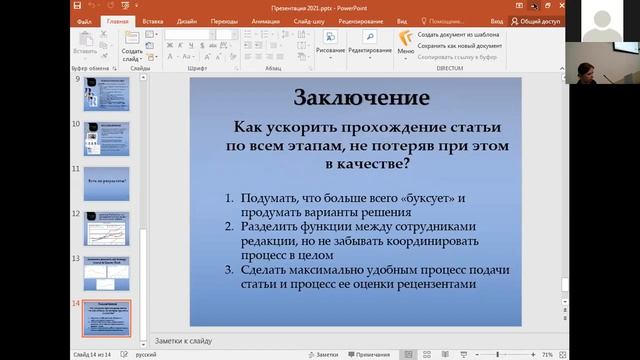Click the Copy icon in clipboard group
This screenshot has width=640, height=360.
[104, 45]
